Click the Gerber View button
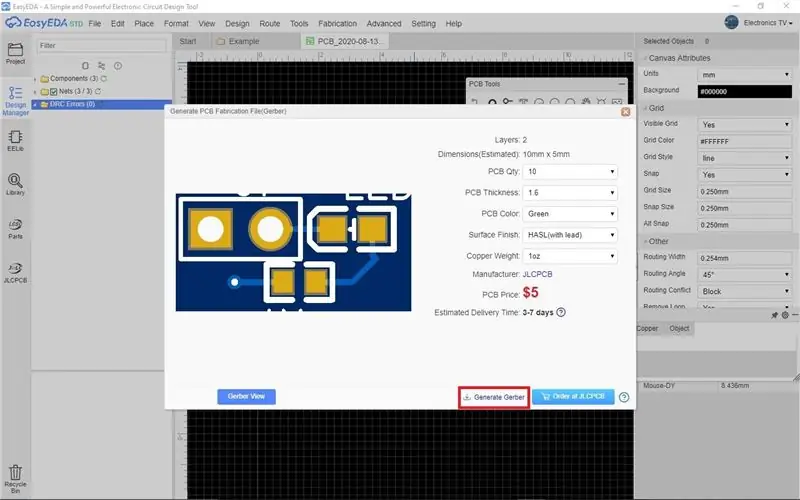Image resolution: width=800 pixels, height=500 pixels. point(246,396)
